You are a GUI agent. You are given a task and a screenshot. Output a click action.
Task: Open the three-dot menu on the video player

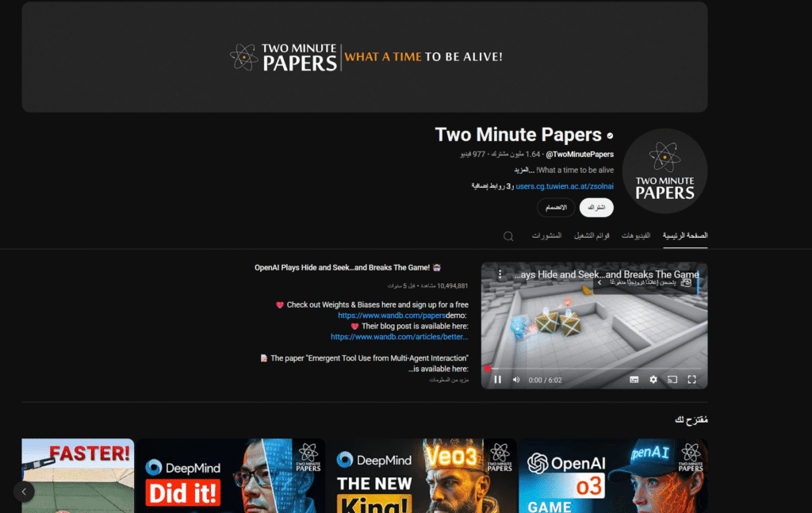click(500, 274)
